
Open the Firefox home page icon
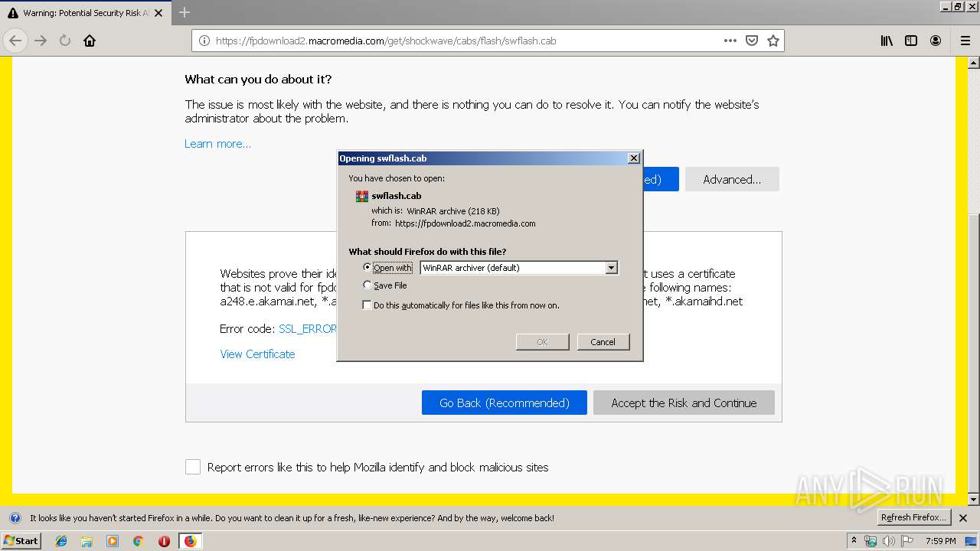90,41
